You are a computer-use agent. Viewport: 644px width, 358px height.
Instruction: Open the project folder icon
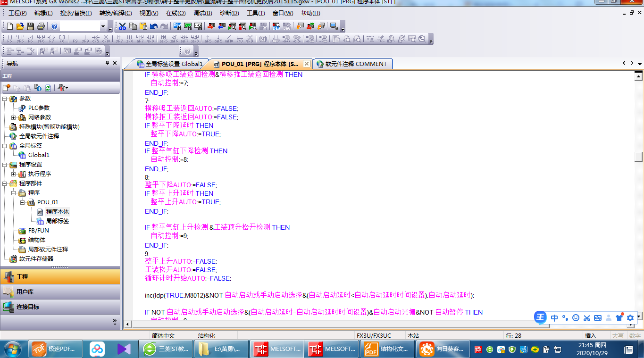click(20, 26)
